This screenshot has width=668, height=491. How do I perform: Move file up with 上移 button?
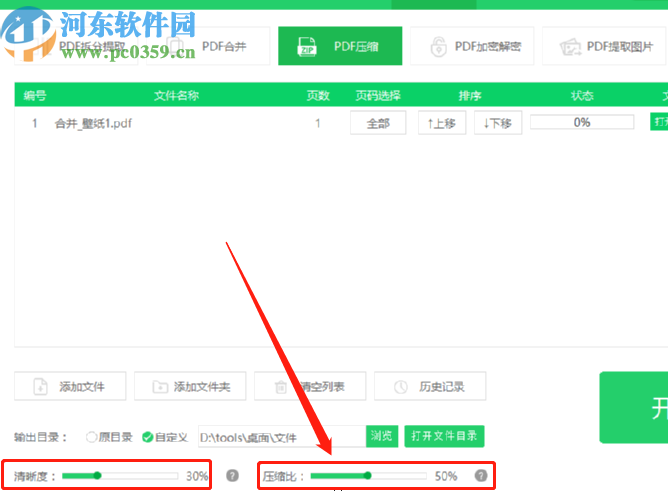pyautogui.click(x=442, y=123)
